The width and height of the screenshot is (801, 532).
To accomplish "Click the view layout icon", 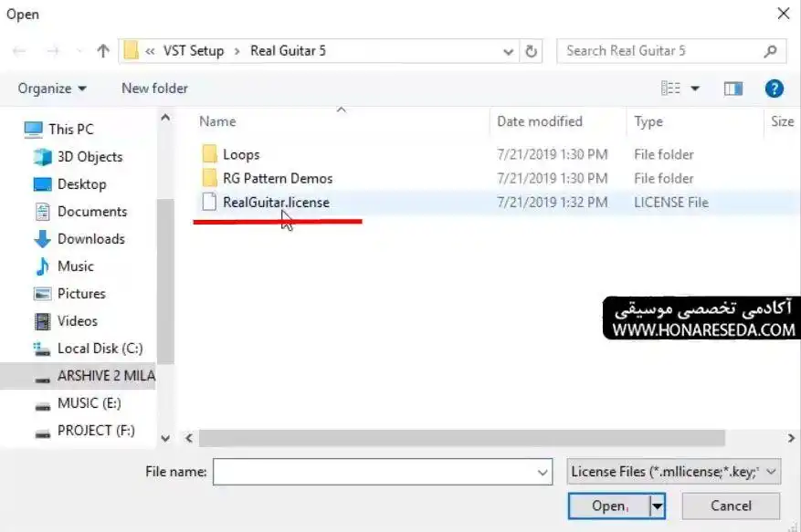I will pyautogui.click(x=670, y=89).
